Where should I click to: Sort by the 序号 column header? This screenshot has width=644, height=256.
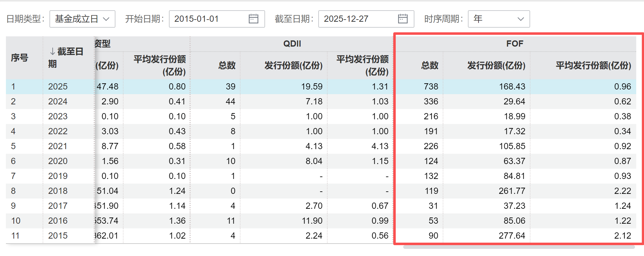[20, 58]
